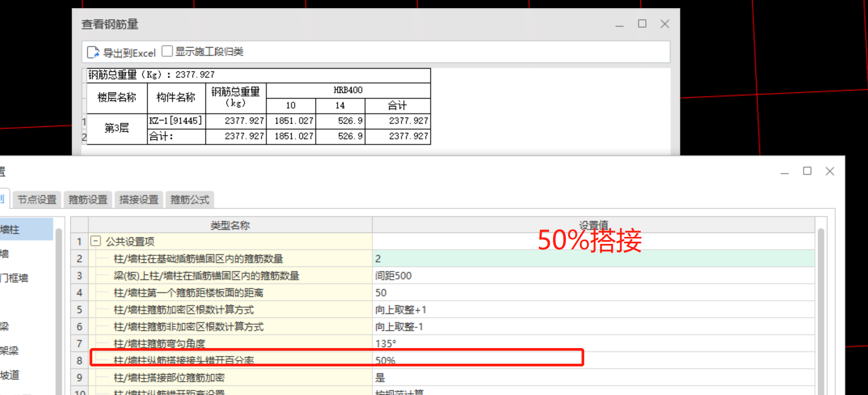The height and width of the screenshot is (395, 868).
Task: Maximize the 查看钢筋量 window
Action: click(642, 24)
